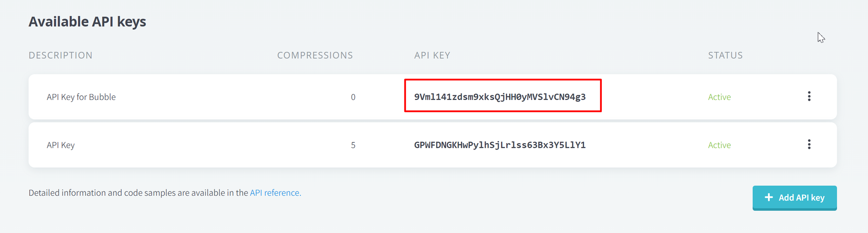This screenshot has width=868, height=233.
Task: Open options menu for API Key for Bubble
Action: click(x=809, y=96)
